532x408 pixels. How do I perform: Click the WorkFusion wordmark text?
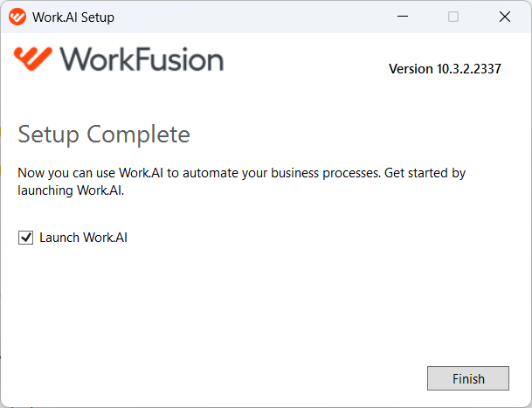click(x=142, y=59)
